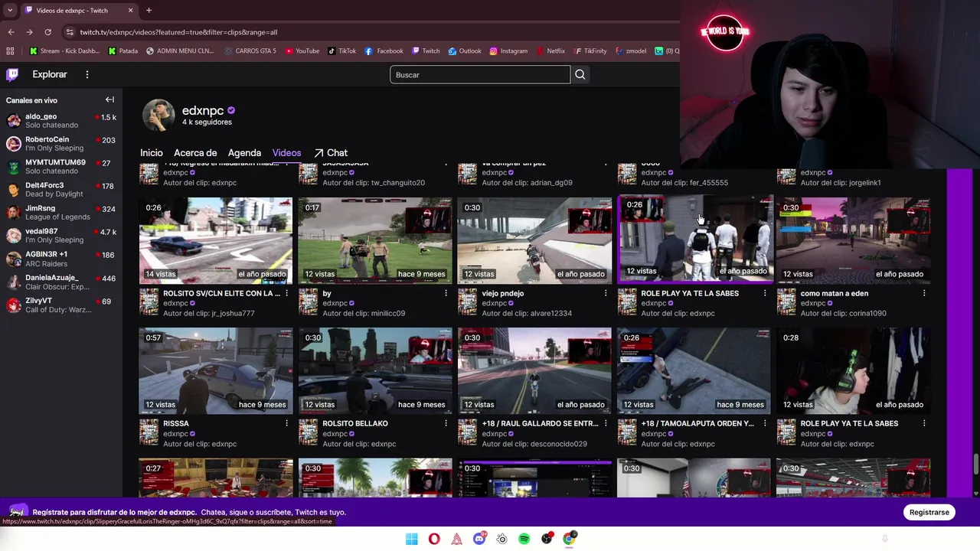
Task: Open the Patada bookmark
Action: tap(123, 51)
